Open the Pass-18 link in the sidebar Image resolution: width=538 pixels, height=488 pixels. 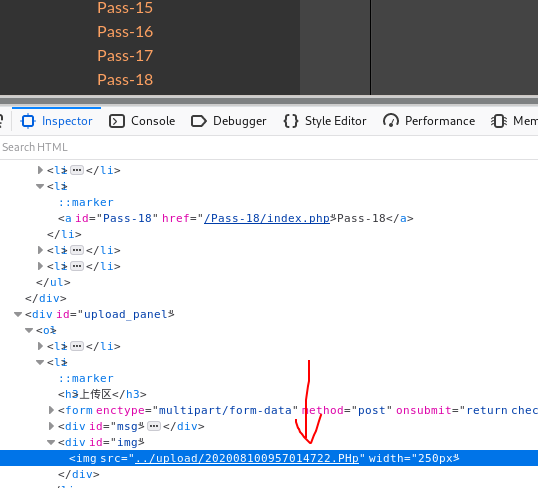point(125,80)
